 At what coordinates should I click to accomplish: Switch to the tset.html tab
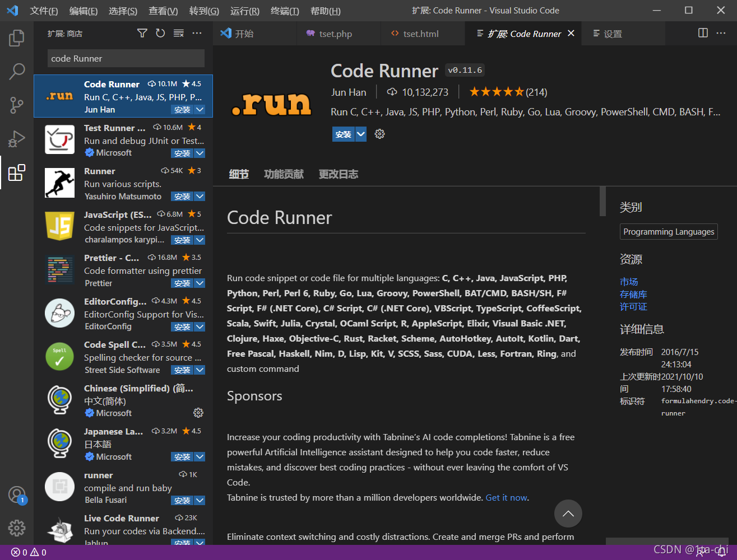423,34
